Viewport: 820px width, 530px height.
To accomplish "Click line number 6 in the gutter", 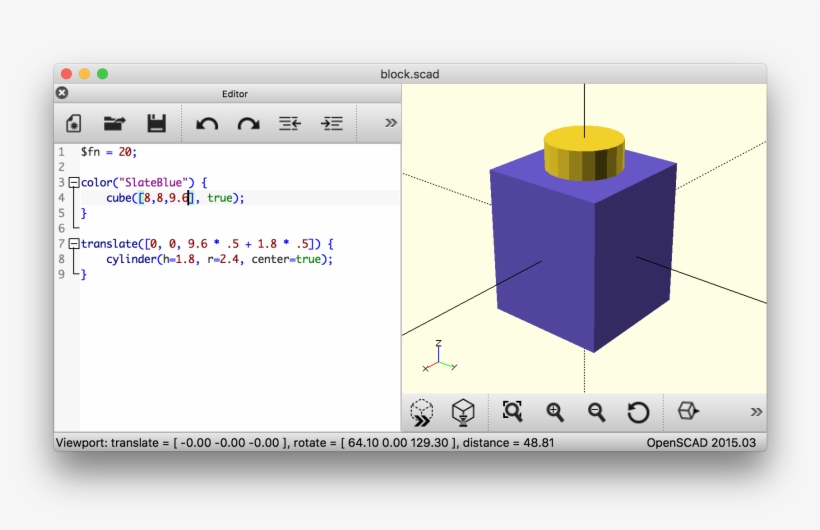I will click(x=62, y=229).
